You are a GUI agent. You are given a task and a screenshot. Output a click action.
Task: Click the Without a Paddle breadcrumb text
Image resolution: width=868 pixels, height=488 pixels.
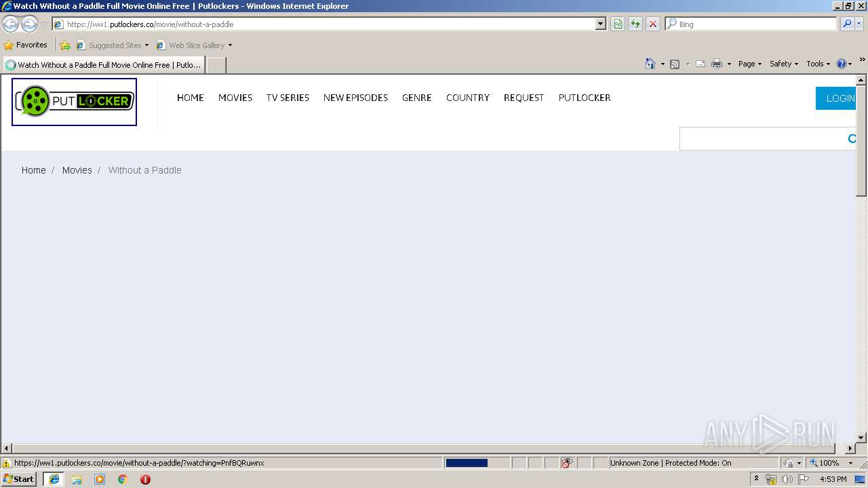click(145, 170)
